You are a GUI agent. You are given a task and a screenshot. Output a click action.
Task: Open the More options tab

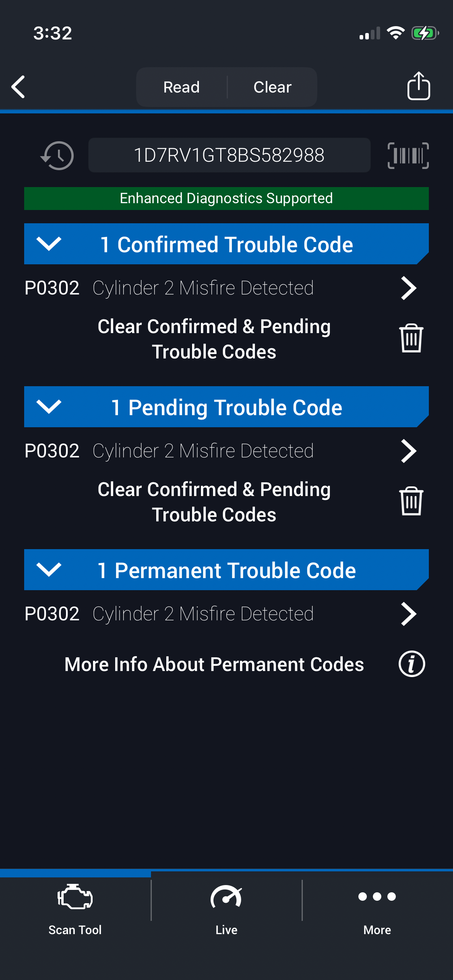377,908
